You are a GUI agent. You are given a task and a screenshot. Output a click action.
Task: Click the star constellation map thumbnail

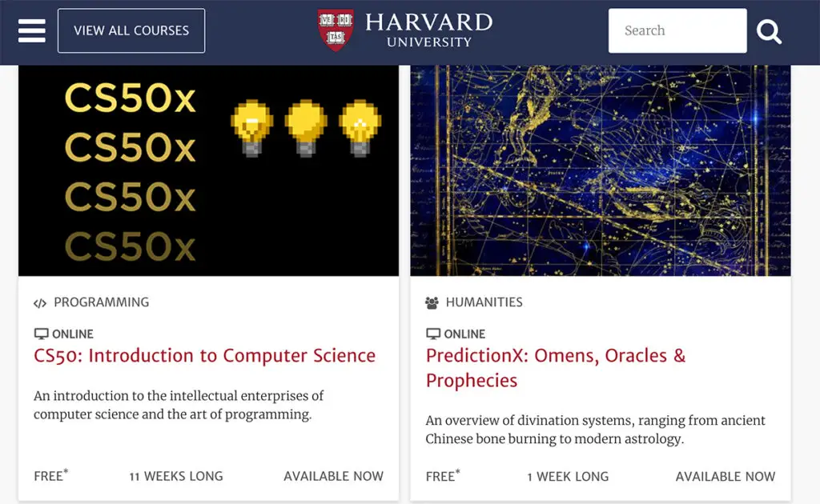[600, 170]
